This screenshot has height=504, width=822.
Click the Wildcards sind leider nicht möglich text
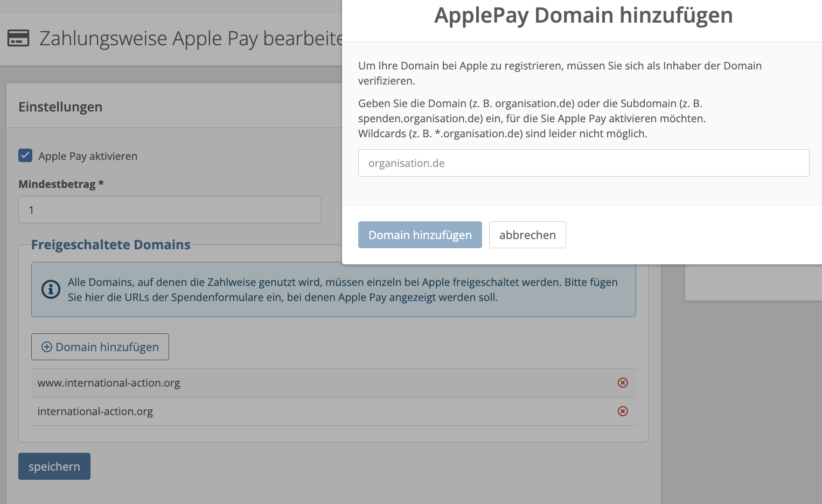click(503, 134)
